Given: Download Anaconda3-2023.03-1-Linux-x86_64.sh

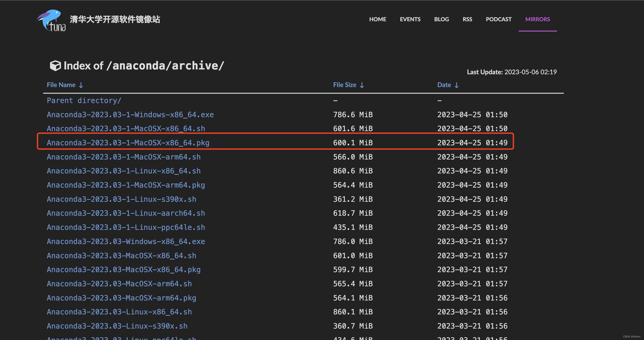Looking at the screenshot, I should tap(124, 171).
